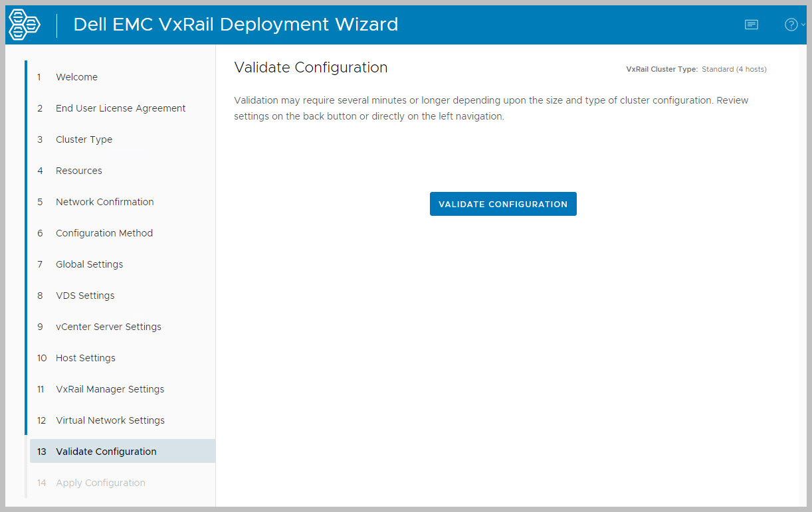Go to Host Settings step

click(85, 358)
